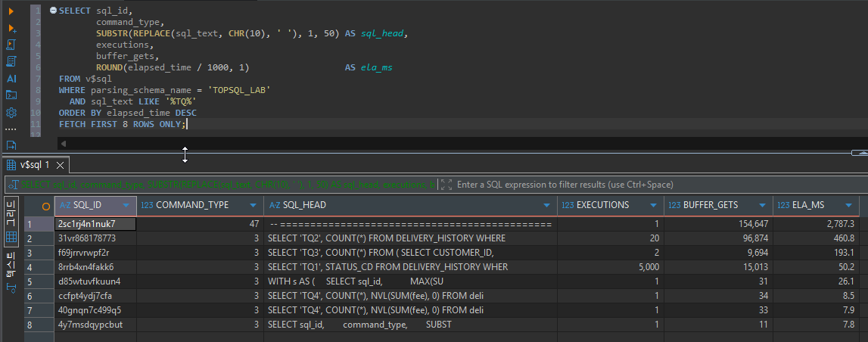Select cell ccfpt4ydj7cfa
This screenshot has height=342, width=868.
[x=95, y=296]
